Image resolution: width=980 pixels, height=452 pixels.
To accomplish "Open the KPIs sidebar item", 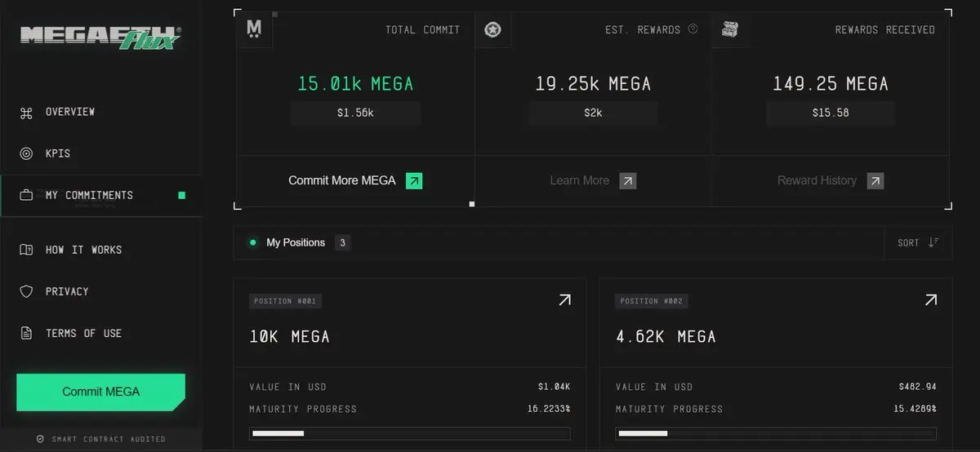I will 57,153.
